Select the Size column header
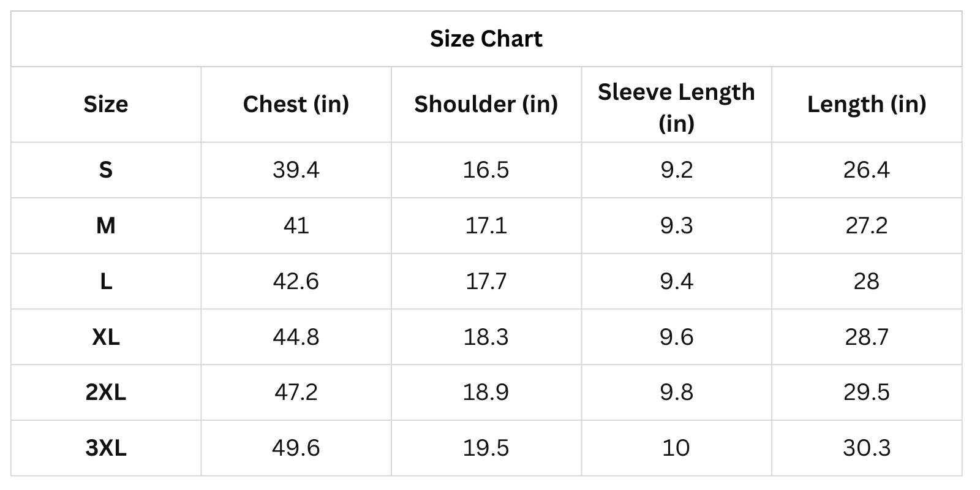This screenshot has height=490, width=980. 106,104
